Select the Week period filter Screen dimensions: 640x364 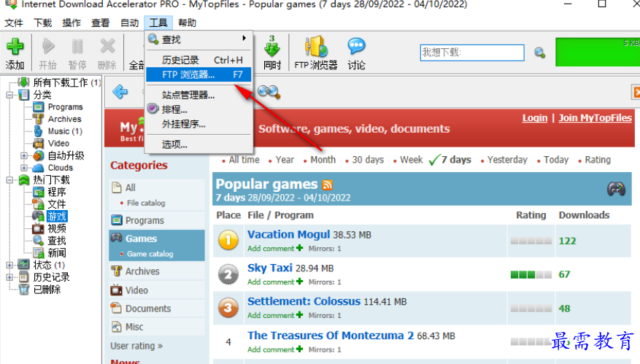point(411,160)
